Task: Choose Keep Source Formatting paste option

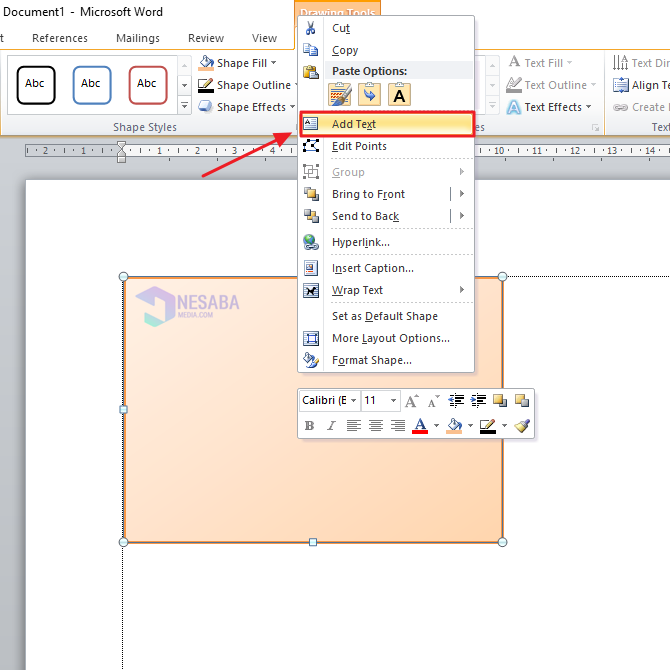Action: [340, 94]
